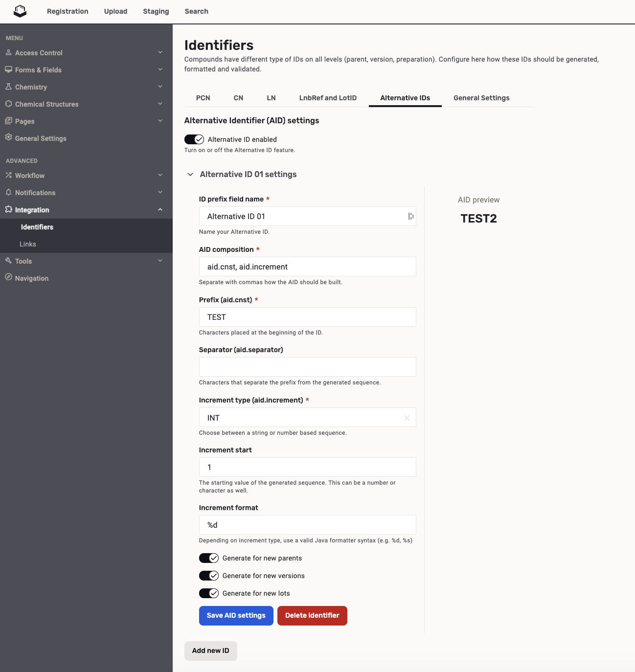Clear the INT increment type selection
This screenshot has height=672, width=635.
(407, 418)
